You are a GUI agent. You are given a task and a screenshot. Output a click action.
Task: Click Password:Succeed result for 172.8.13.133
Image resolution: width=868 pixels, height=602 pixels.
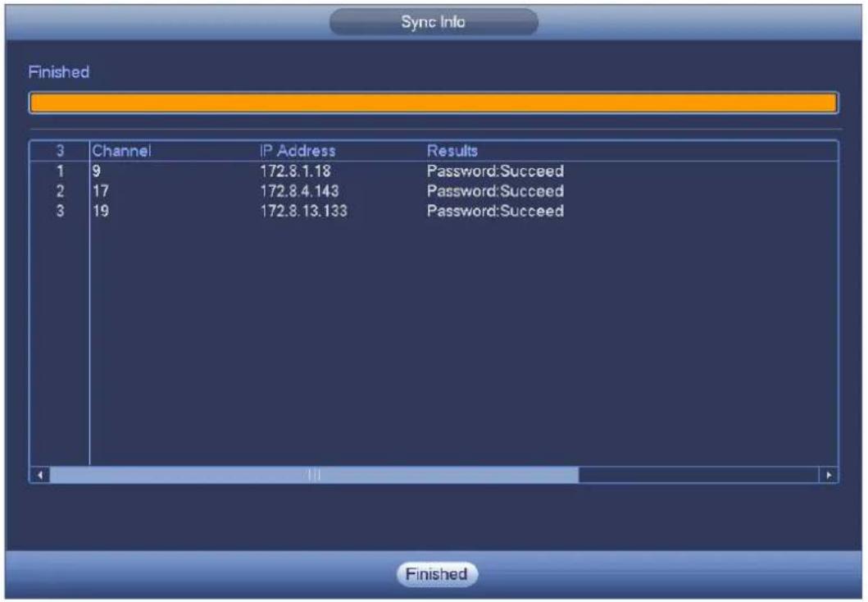pyautogui.click(x=495, y=211)
